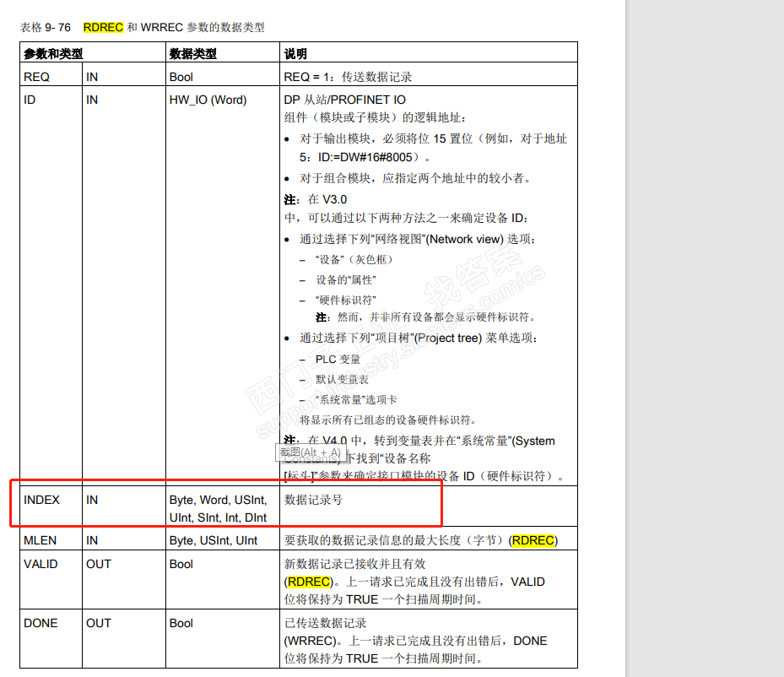This screenshot has width=784, height=677.
Task: Click IN in the MLEN row
Action: (92, 540)
